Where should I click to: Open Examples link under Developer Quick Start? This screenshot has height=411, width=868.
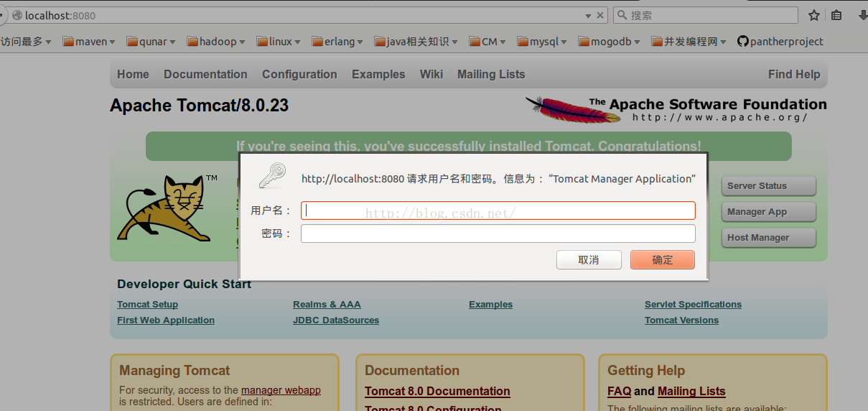click(490, 305)
